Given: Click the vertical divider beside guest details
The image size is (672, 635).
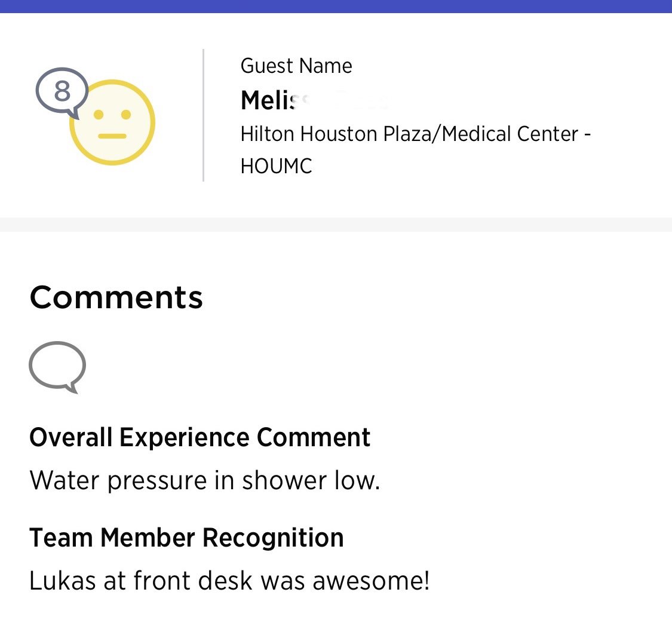Looking at the screenshot, I should (204, 115).
